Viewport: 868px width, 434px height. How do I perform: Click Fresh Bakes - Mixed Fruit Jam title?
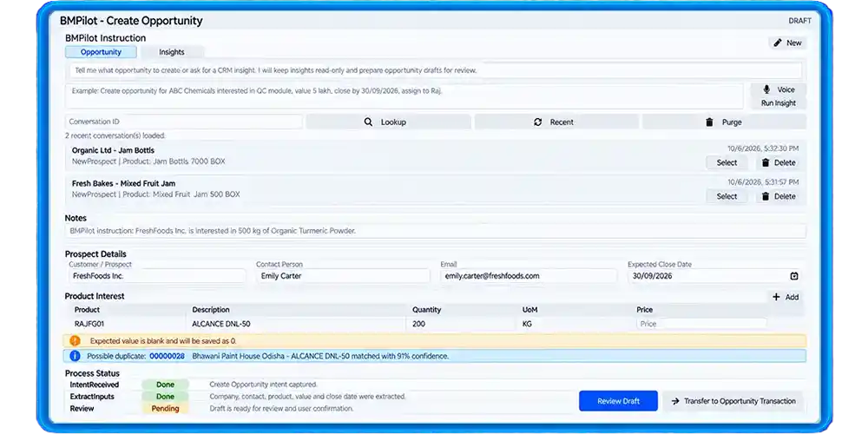123,183
